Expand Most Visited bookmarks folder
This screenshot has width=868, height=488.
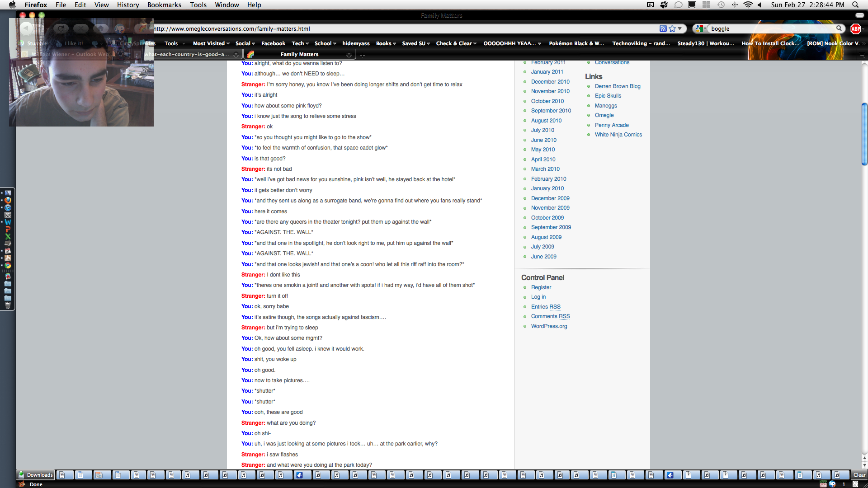(211, 43)
